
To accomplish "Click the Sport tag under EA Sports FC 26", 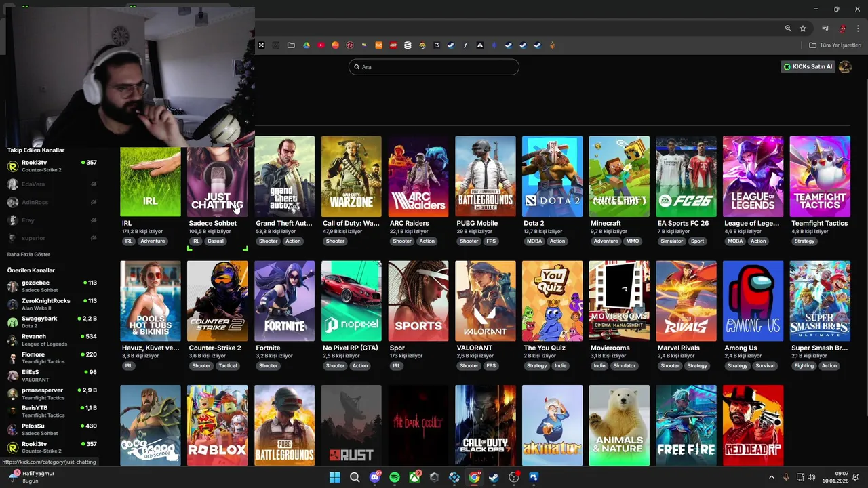I will pos(698,241).
